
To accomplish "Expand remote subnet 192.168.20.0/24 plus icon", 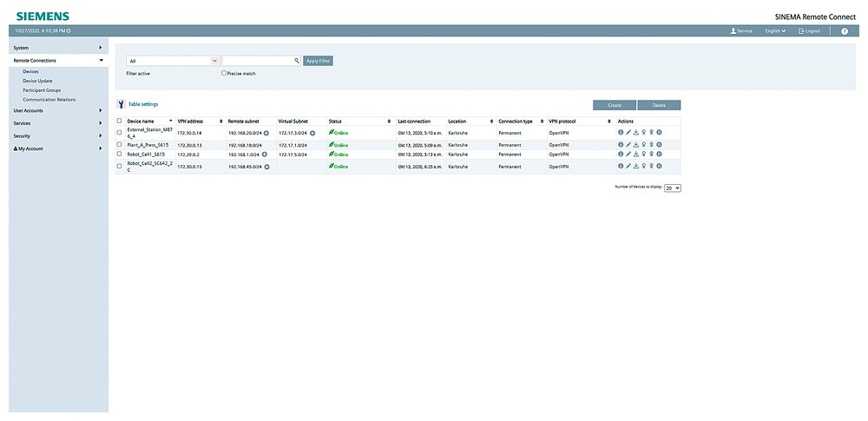I will (x=266, y=133).
